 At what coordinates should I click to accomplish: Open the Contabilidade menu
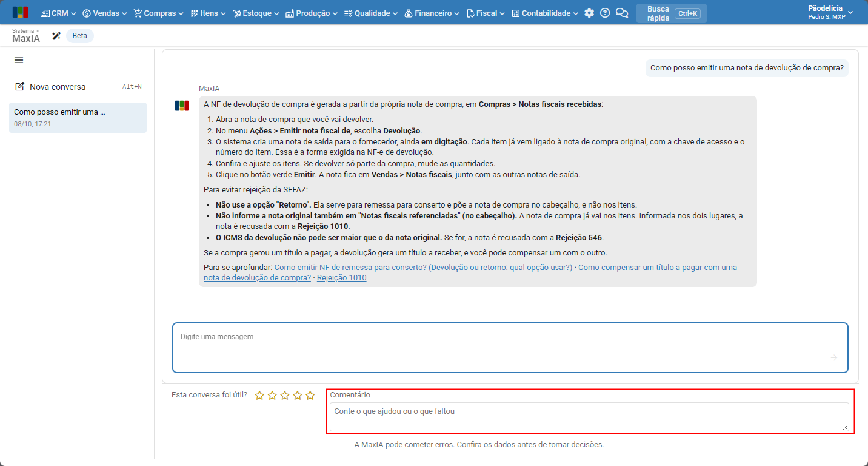tap(545, 13)
